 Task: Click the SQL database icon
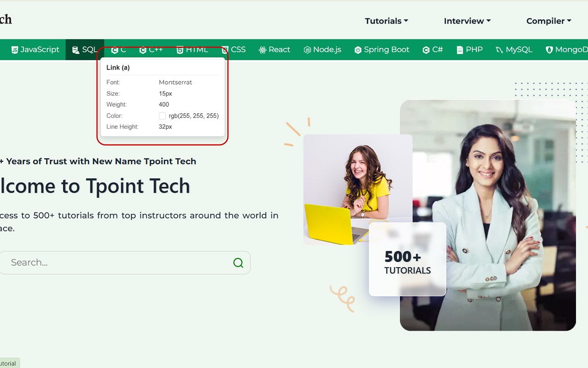point(76,50)
